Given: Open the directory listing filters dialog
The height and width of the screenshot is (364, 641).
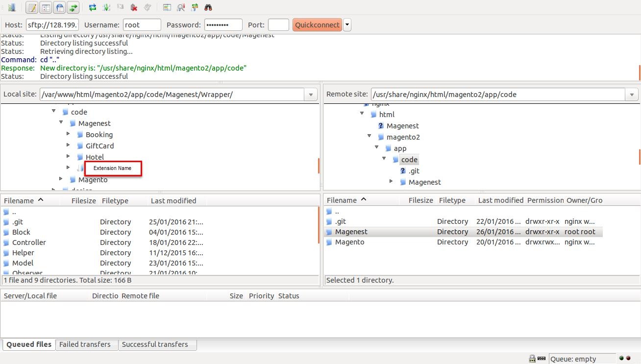Looking at the screenshot, I should click(x=167, y=7).
